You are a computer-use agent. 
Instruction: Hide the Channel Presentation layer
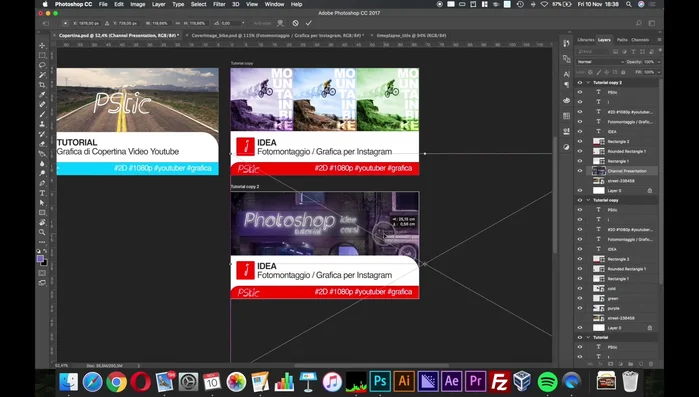(580, 171)
